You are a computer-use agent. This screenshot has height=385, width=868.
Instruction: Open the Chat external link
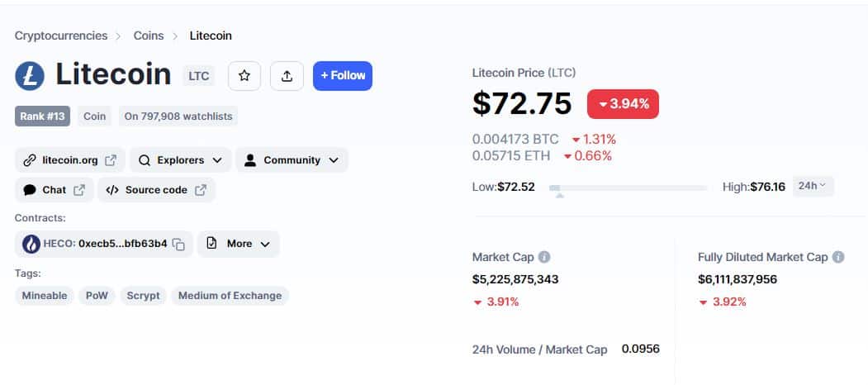coord(55,190)
